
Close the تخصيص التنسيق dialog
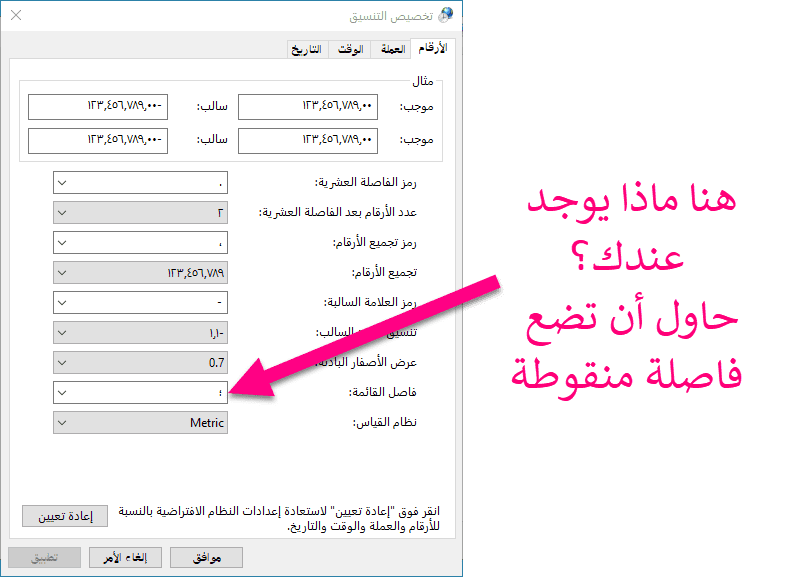tap(16, 16)
